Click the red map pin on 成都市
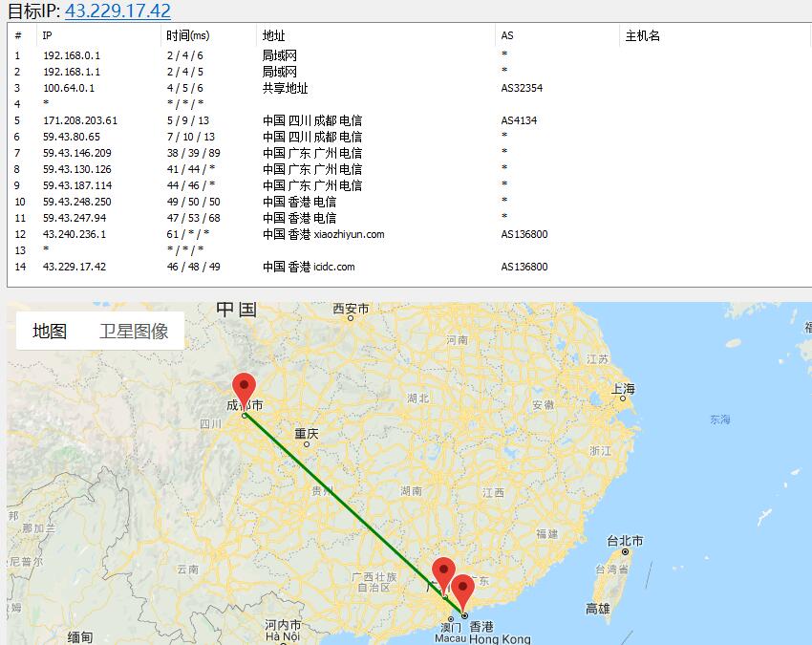The image size is (812, 645). pyautogui.click(x=244, y=394)
